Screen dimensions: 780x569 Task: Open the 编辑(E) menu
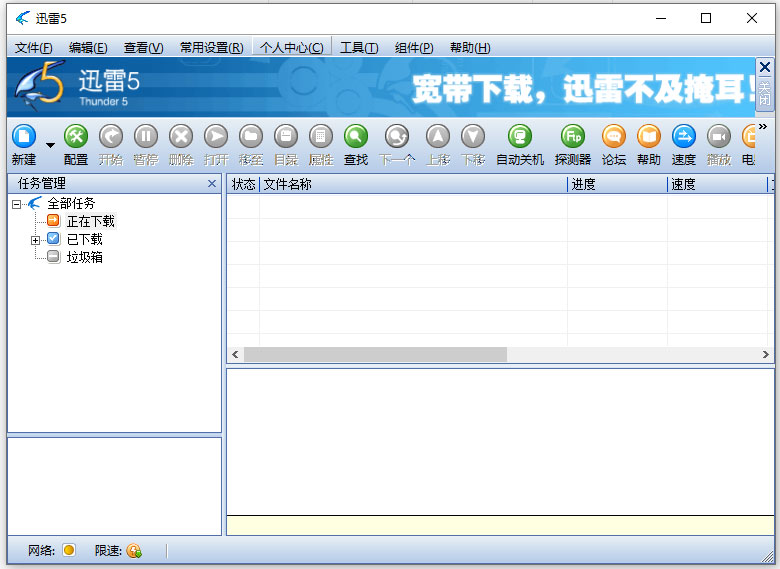(x=88, y=48)
